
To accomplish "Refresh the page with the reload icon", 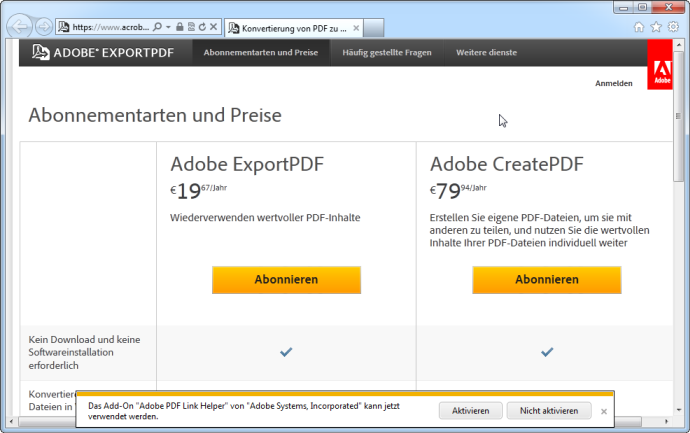I will (x=203, y=27).
